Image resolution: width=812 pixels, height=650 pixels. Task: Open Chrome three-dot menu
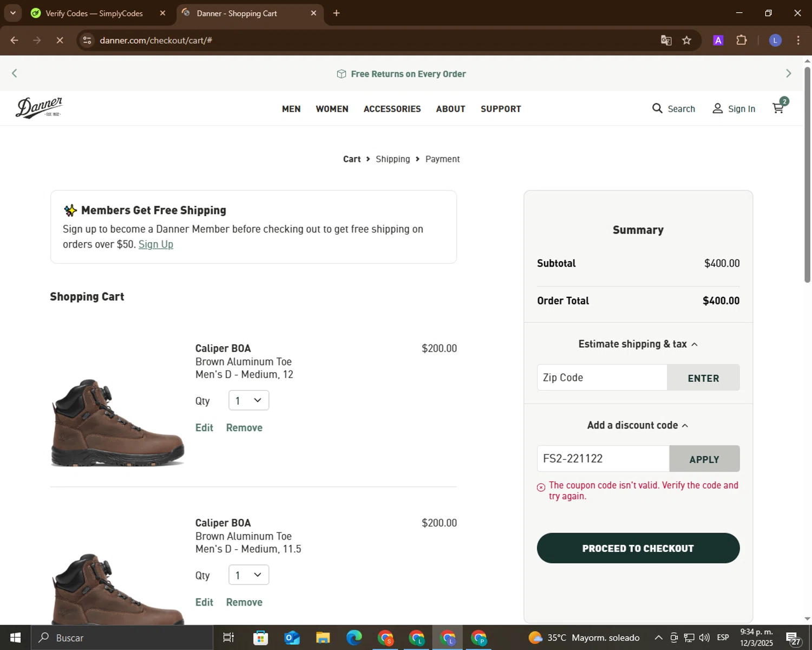coord(798,40)
